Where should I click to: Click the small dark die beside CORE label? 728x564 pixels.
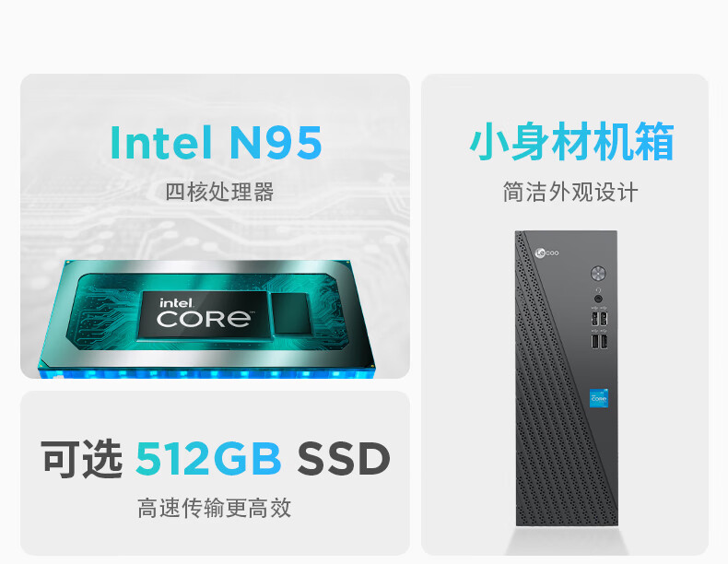[291, 313]
